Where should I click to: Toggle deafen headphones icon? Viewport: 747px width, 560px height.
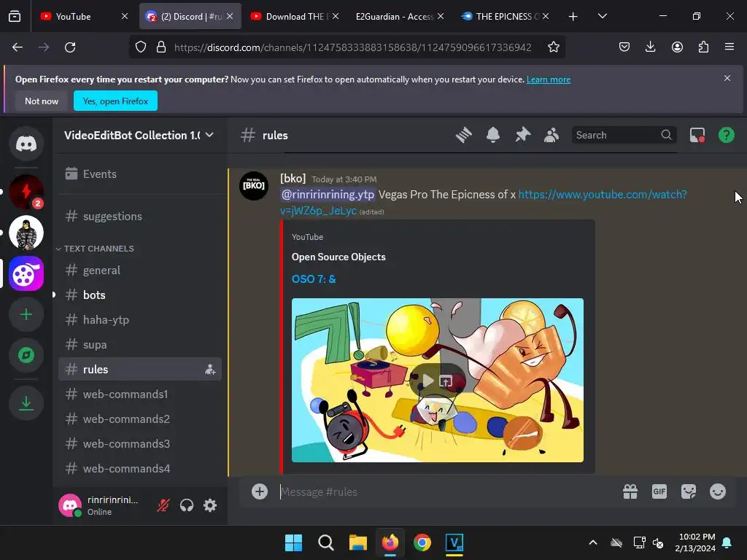pyautogui.click(x=187, y=505)
